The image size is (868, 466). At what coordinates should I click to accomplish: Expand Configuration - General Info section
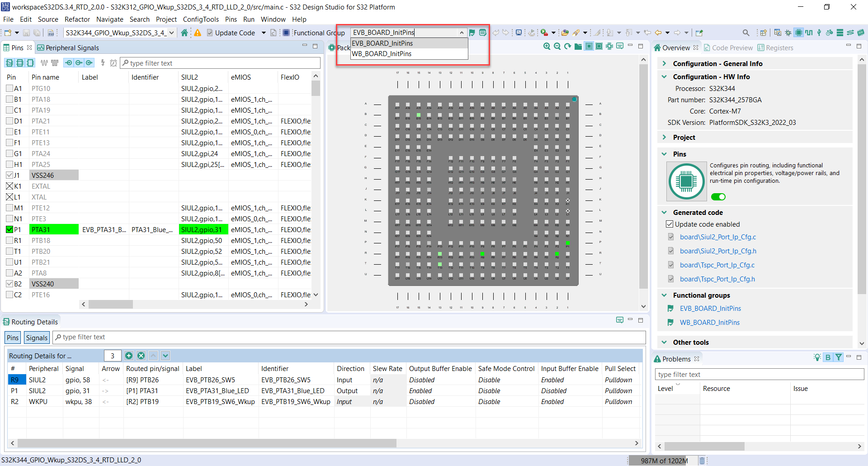[x=664, y=63]
